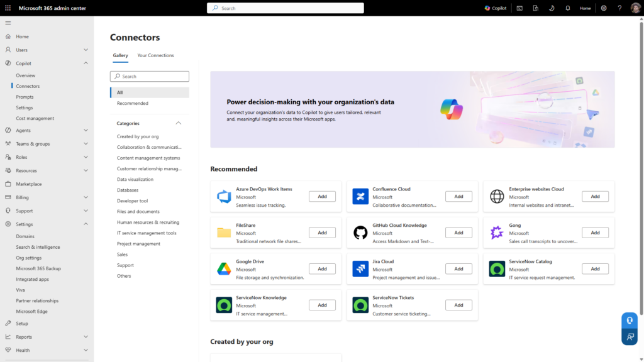Switch to the Gallery tab

click(120, 55)
